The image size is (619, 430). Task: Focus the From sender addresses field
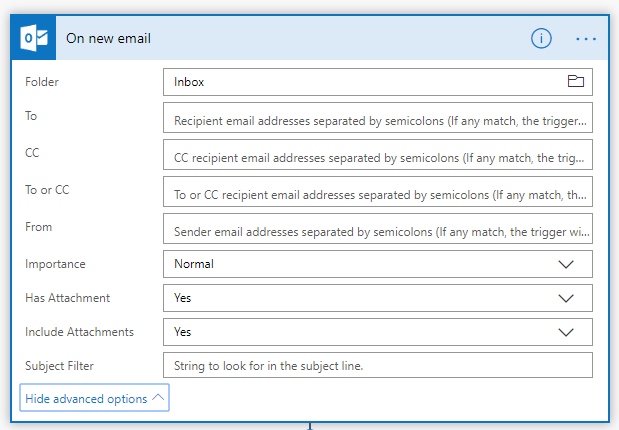pyautogui.click(x=378, y=231)
